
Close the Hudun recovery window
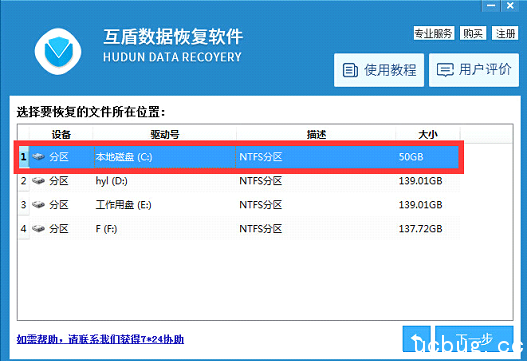(x=510, y=6)
